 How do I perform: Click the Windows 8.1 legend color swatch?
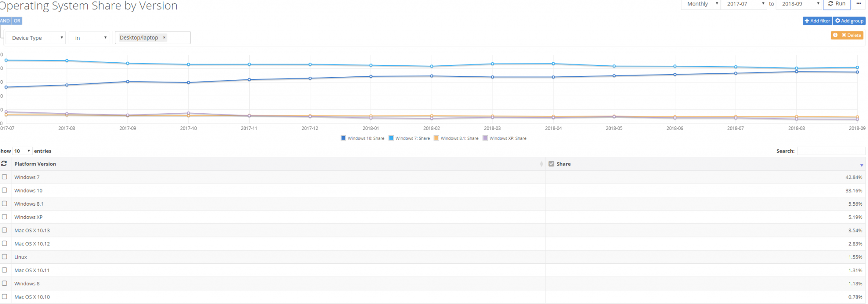point(436,138)
